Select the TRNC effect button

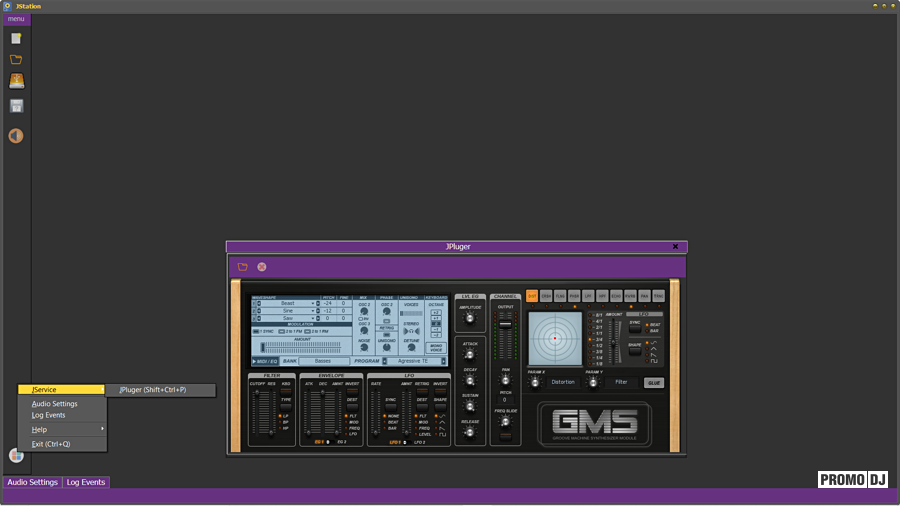click(x=658, y=296)
